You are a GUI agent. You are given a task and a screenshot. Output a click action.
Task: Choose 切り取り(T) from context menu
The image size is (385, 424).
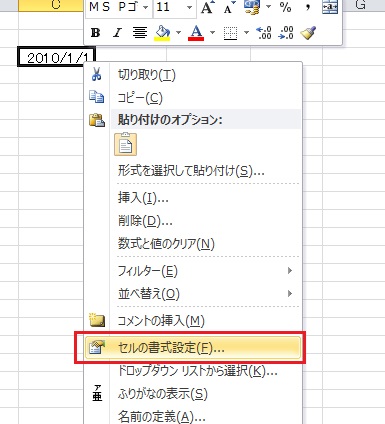point(193,75)
